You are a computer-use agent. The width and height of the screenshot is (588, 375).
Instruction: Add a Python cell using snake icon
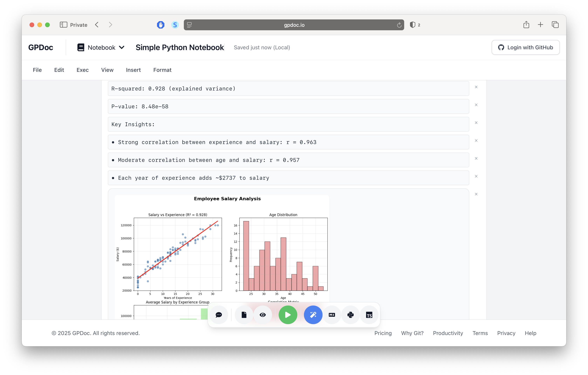(350, 315)
